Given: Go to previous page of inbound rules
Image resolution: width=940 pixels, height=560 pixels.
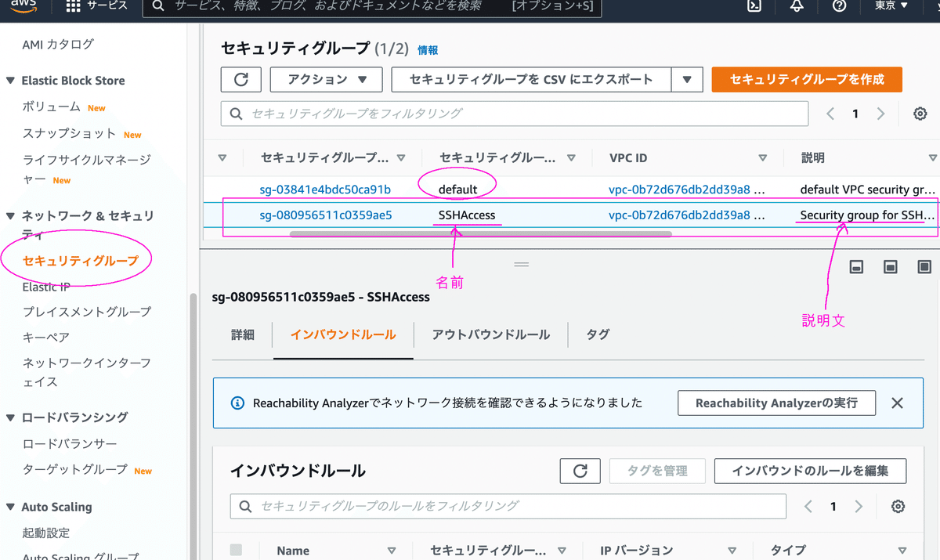Looking at the screenshot, I should click(x=808, y=507).
